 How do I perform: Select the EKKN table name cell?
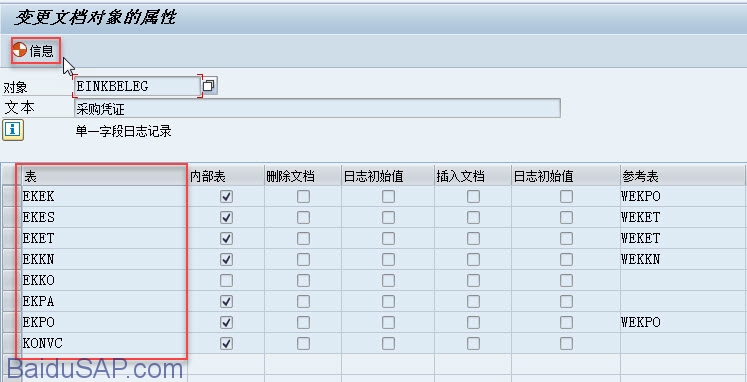tap(104, 259)
